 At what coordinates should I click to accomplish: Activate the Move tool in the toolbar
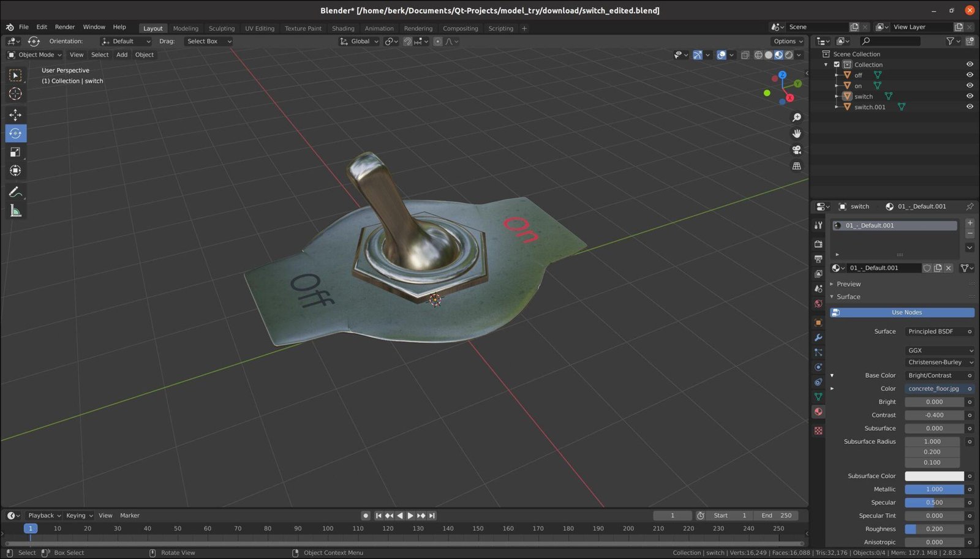(x=15, y=114)
